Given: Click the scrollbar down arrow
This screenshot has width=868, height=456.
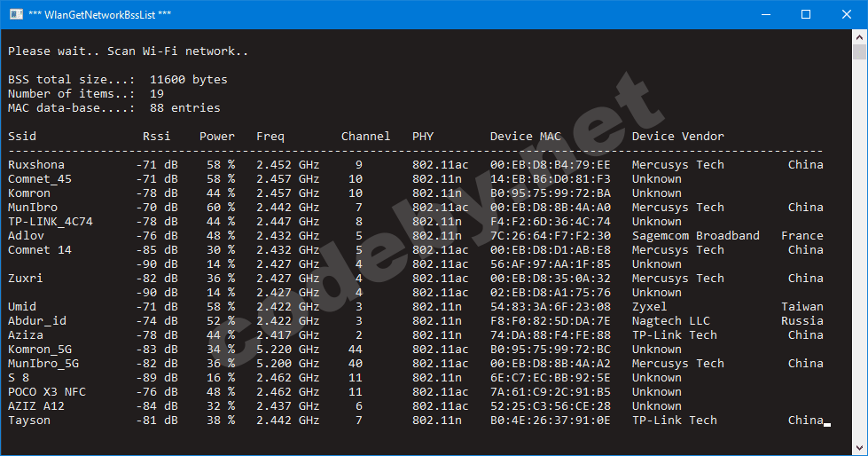Looking at the screenshot, I should click(x=859, y=448).
